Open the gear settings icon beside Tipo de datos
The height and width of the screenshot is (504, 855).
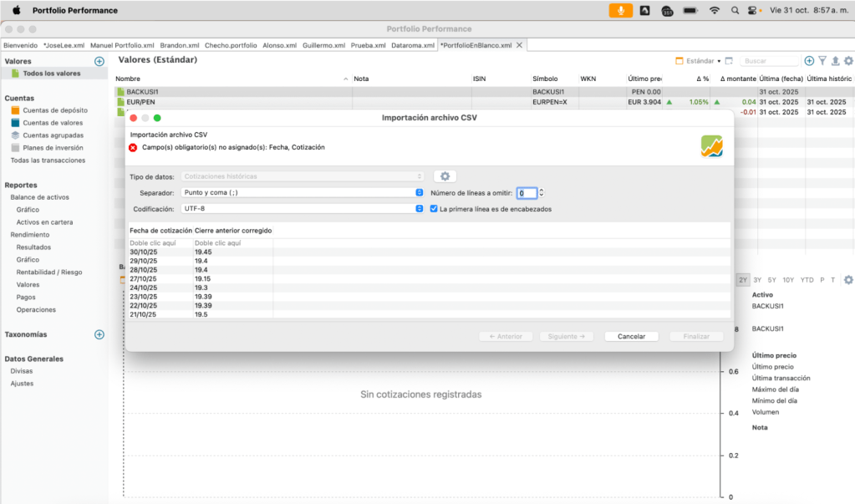click(445, 176)
